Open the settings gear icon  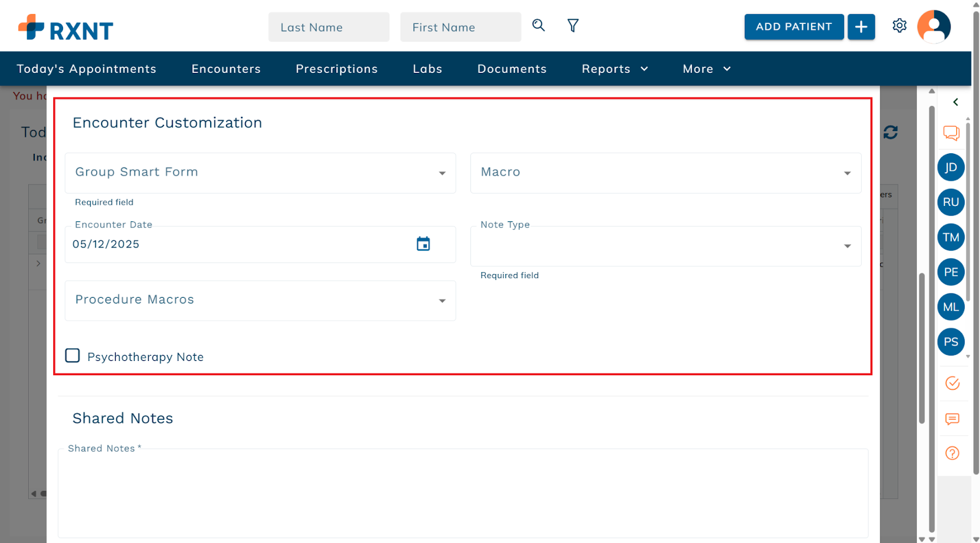click(899, 26)
